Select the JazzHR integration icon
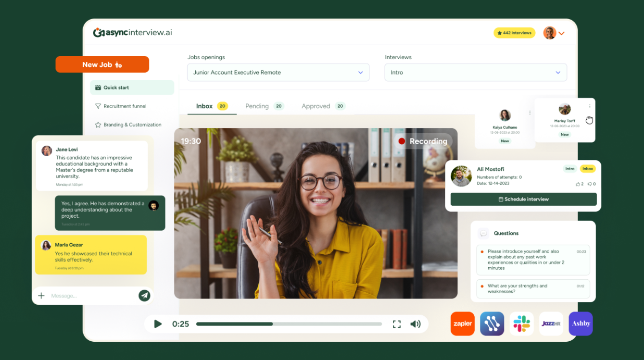The width and height of the screenshot is (644, 360). point(551,323)
